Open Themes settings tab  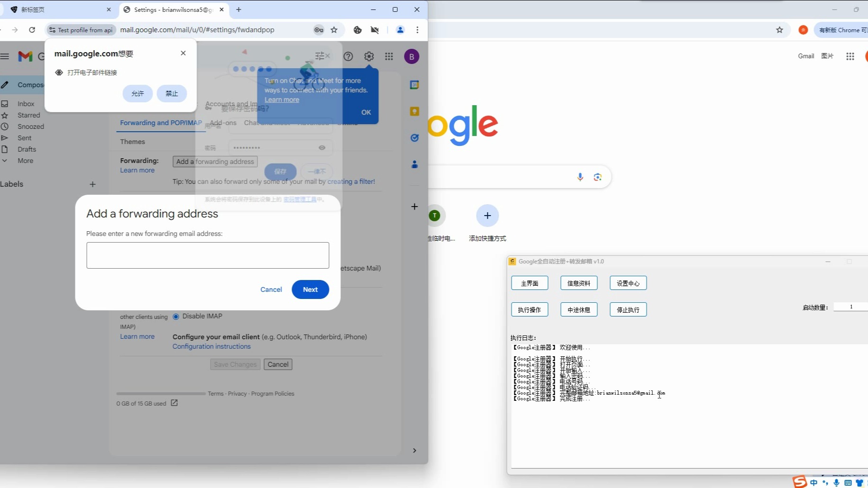tap(132, 142)
